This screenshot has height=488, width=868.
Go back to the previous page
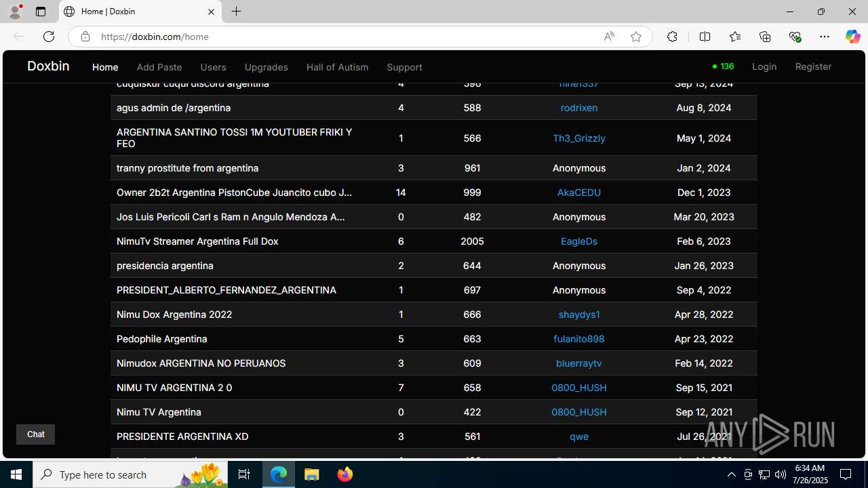(19, 37)
